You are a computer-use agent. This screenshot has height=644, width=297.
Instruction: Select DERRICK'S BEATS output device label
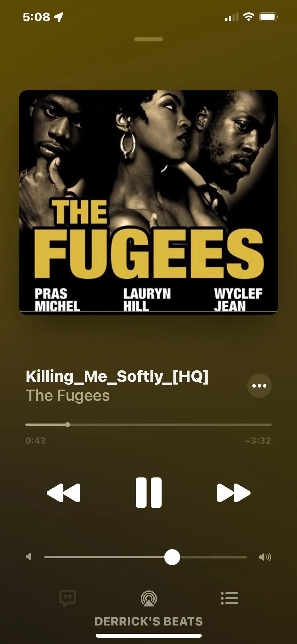149,621
